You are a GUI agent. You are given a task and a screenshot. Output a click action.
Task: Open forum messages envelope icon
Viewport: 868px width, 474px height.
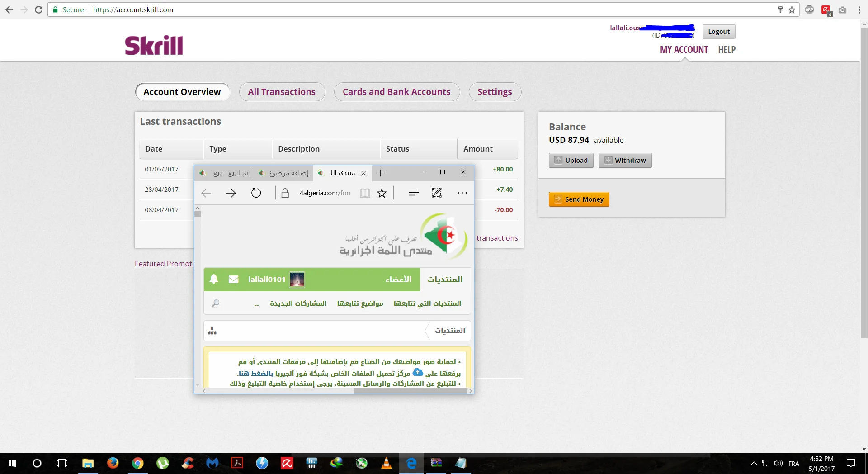[x=233, y=279]
